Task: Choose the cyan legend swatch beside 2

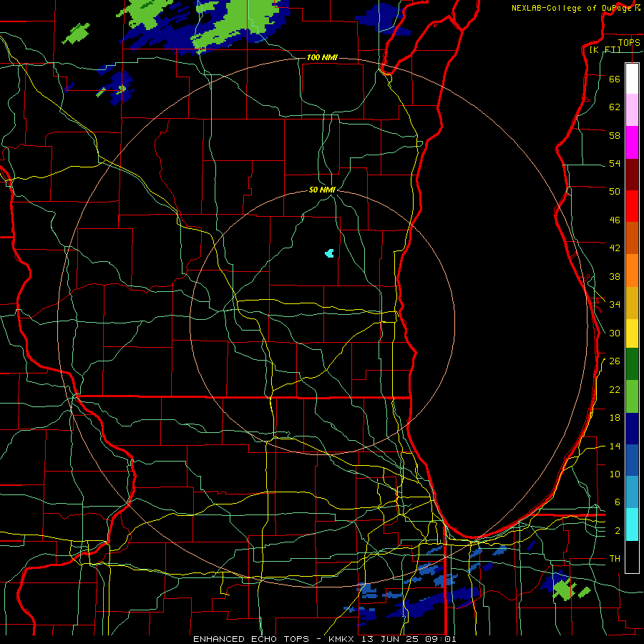Action: point(632,525)
